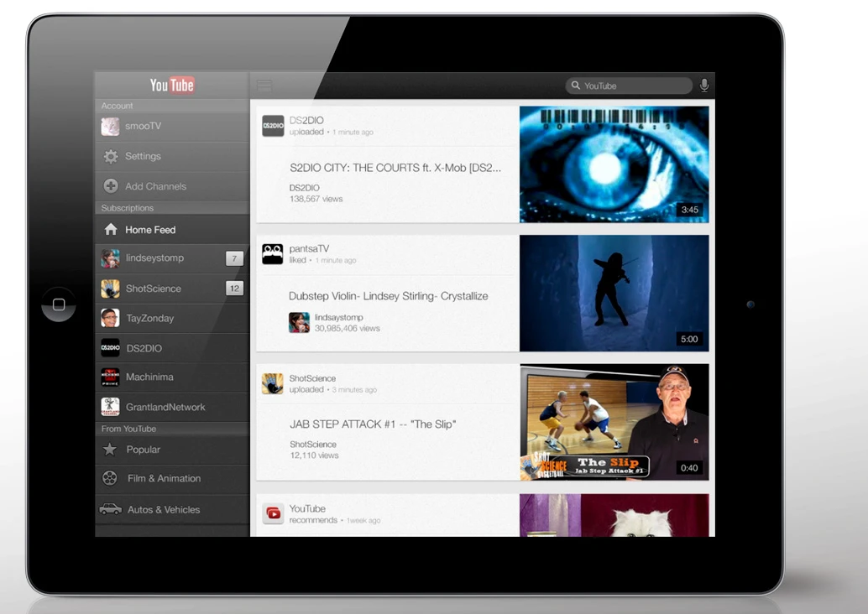868x614 pixels.
Task: Play the basketball Jab Step thumbnail
Action: 614,422
